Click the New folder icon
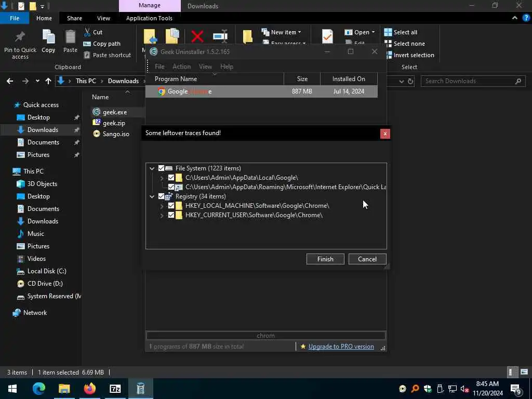 point(248,36)
